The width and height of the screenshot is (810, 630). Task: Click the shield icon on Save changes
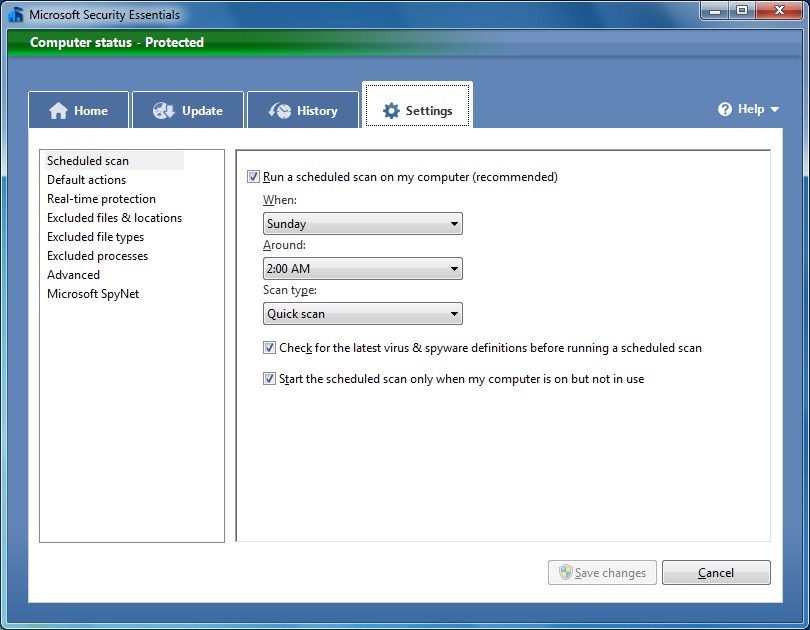pyautogui.click(x=566, y=572)
